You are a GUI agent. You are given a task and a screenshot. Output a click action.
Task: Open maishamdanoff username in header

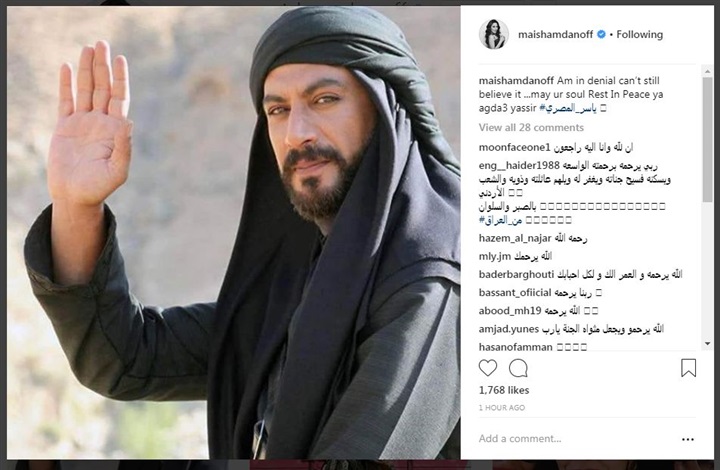555,34
